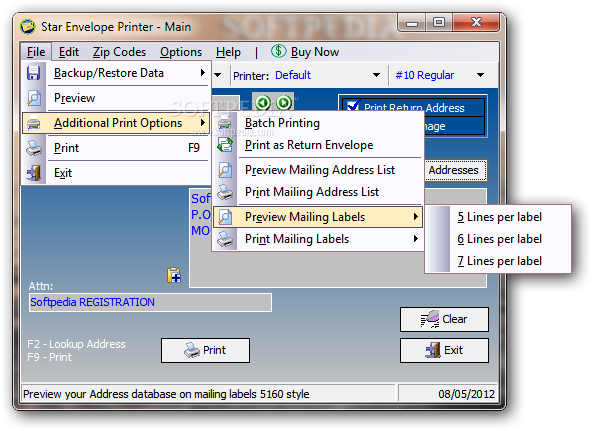This screenshot has height=431, width=592.
Task: Maximize the Star Envelope Printer window
Action: click(x=439, y=23)
